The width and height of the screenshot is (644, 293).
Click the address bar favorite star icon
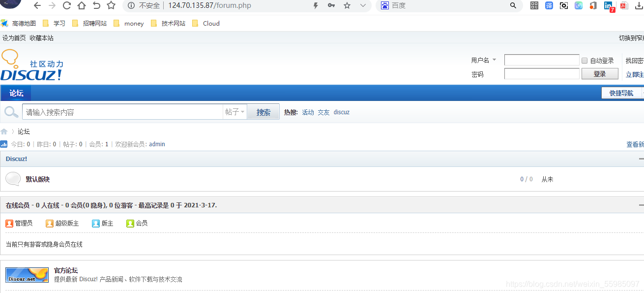coord(347,5)
